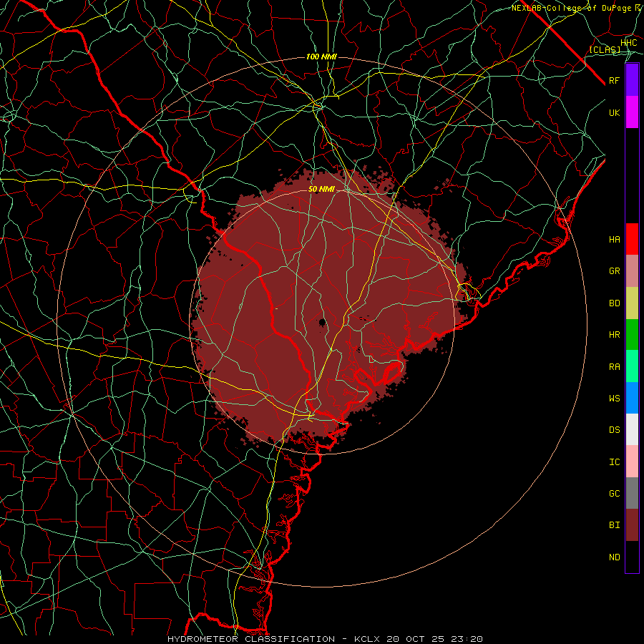Viewport: 644px width, 644px height.
Task: Click the 50 NMI range ring label
Action: (x=321, y=189)
